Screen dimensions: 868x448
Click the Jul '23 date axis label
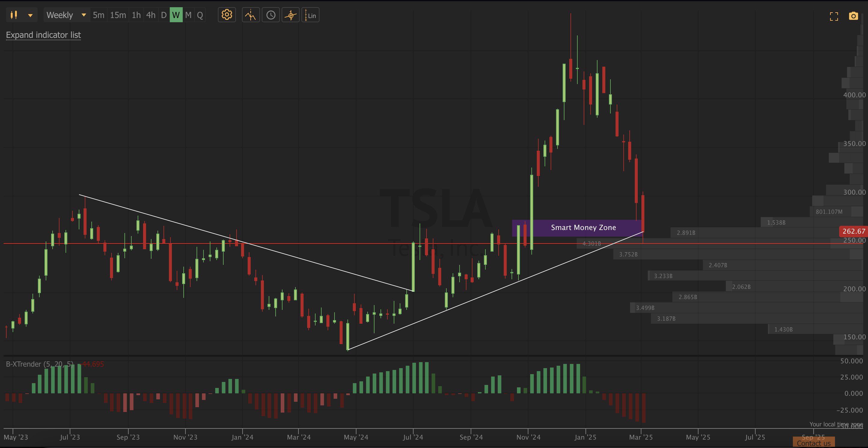click(70, 437)
